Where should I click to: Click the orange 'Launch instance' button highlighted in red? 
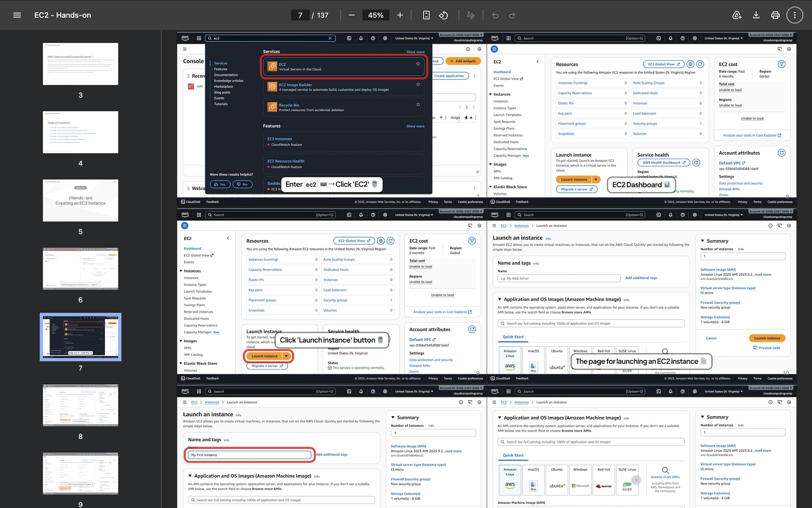click(x=264, y=356)
